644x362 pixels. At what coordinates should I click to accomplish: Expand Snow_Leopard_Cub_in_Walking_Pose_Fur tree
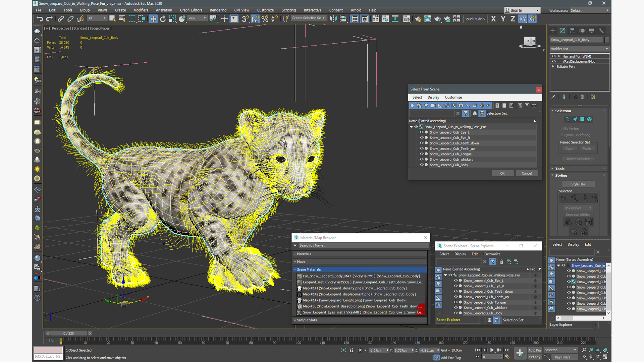[x=411, y=127]
